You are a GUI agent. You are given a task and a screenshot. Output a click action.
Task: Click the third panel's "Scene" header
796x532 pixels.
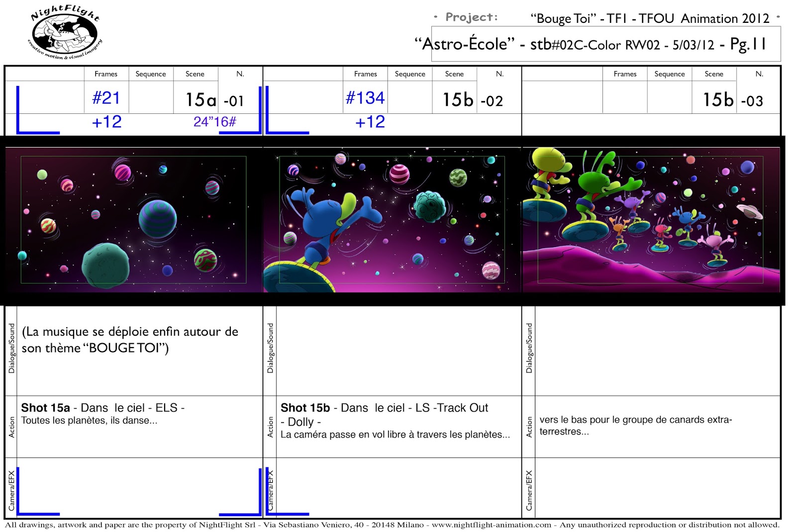click(x=714, y=74)
